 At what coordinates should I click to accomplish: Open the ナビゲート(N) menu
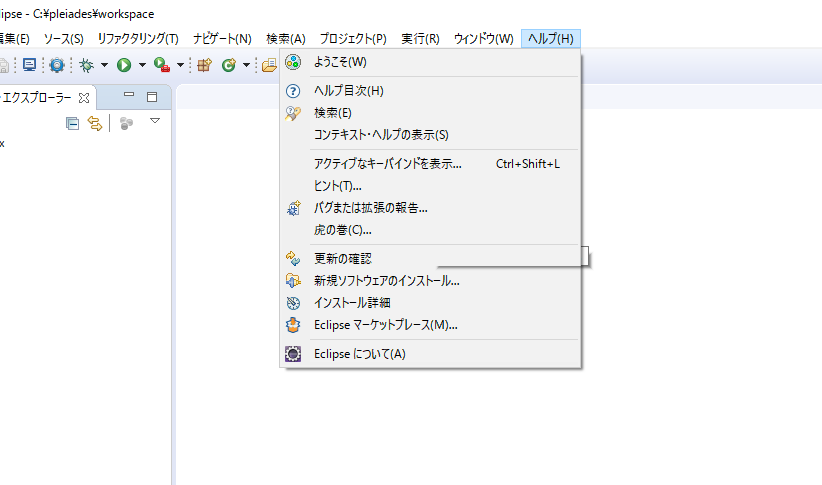tap(222, 38)
